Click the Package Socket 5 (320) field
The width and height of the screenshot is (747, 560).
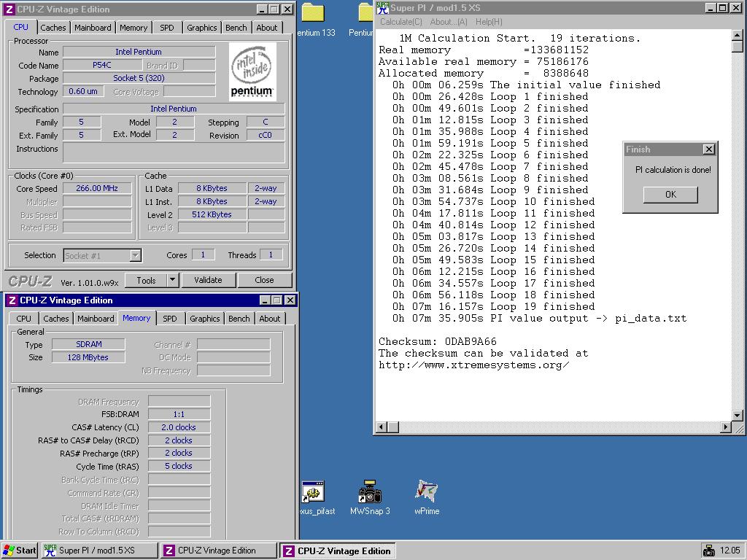pyautogui.click(x=139, y=78)
